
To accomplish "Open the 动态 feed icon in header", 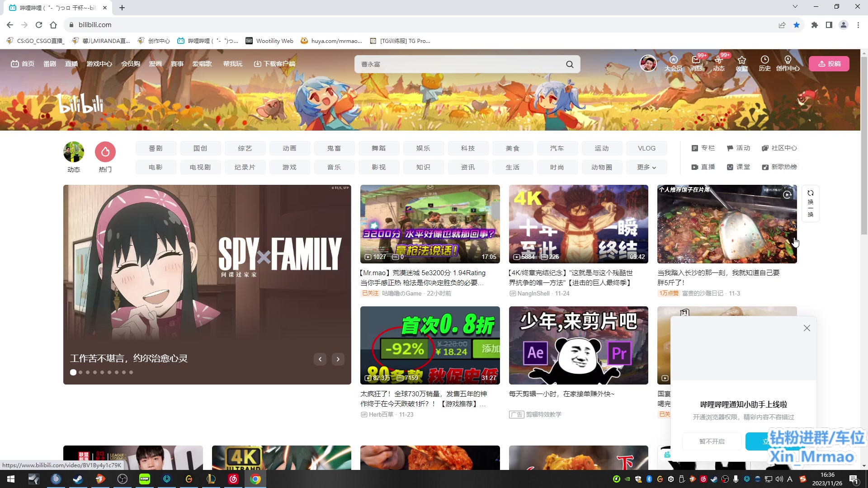I will click(719, 63).
